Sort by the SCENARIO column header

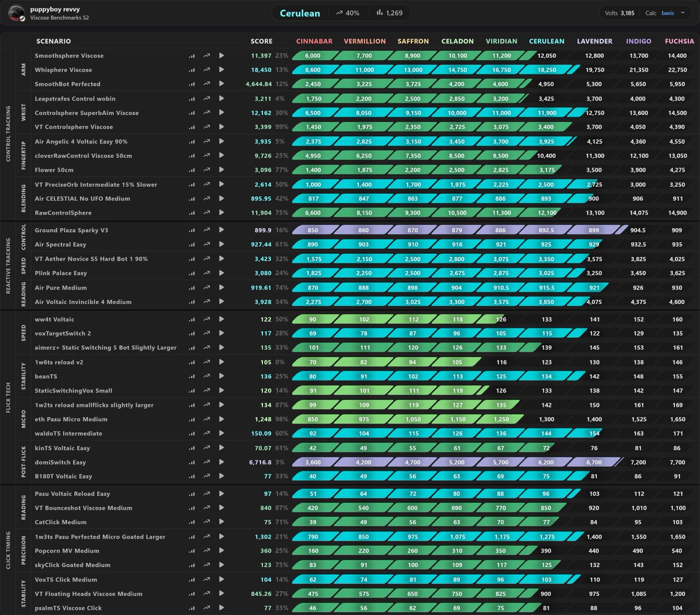coord(54,41)
